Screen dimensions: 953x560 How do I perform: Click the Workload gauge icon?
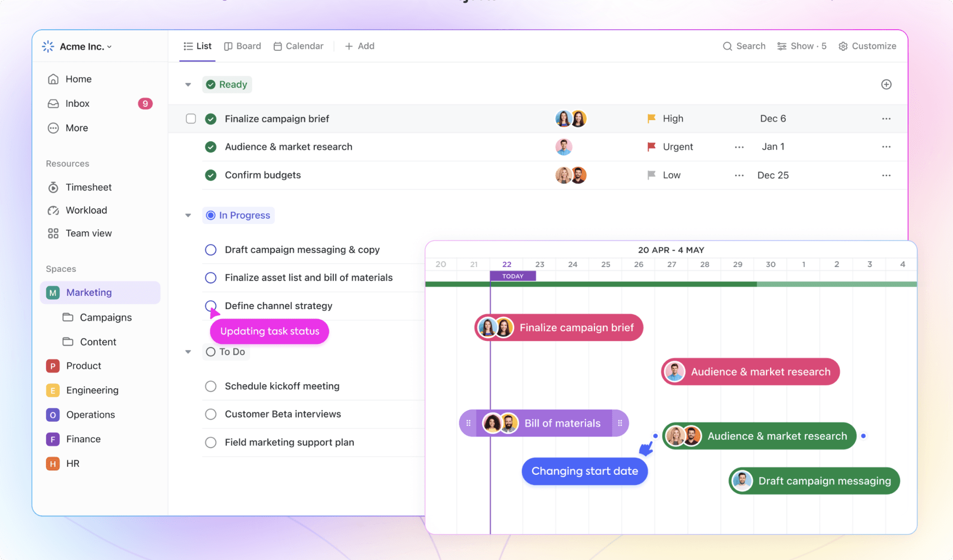[53, 210]
